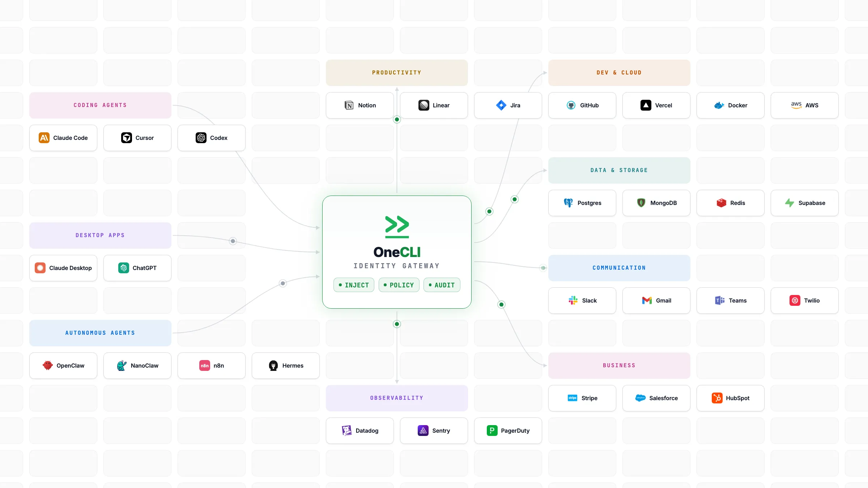Click the green node on the Business connector
Image resolution: width=868 pixels, height=488 pixels.
501,304
